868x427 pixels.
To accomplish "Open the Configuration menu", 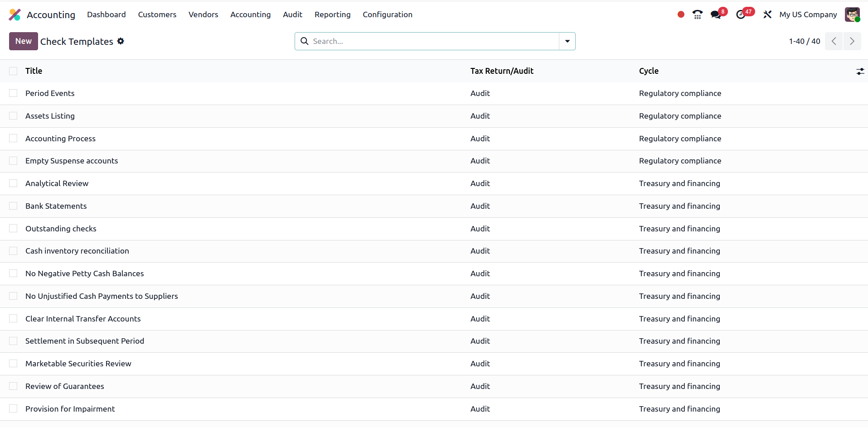I will pos(387,14).
